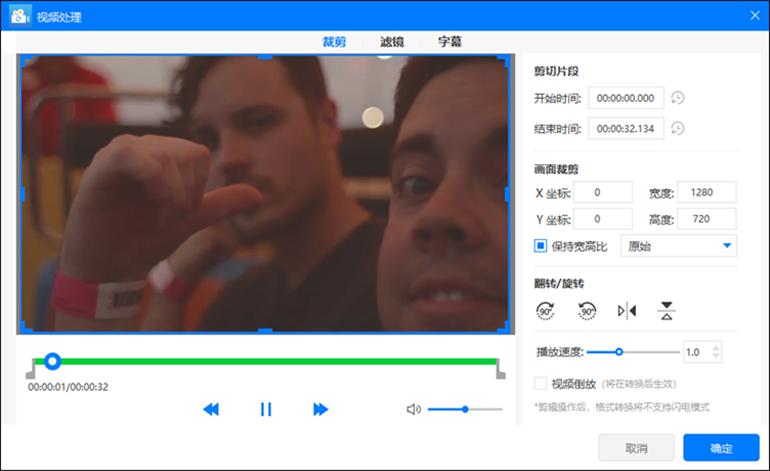Screen dimensions: 770x471
Task: Click the right-middle crop handle
Action: pyautogui.click(x=507, y=194)
